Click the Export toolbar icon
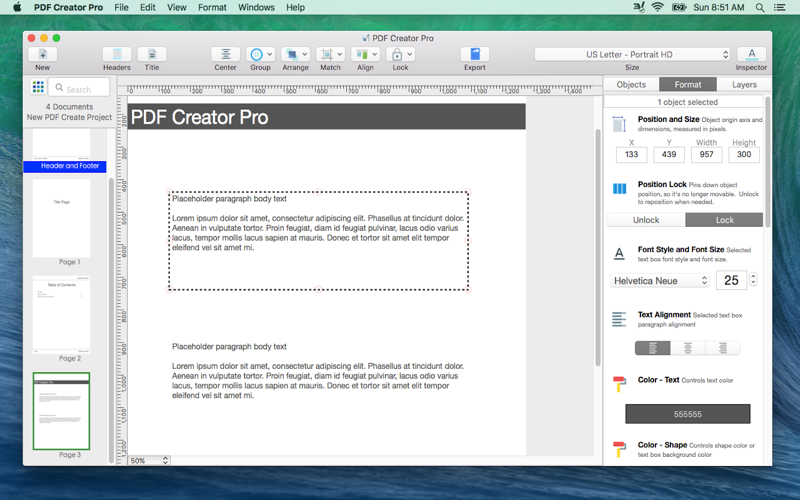This screenshot has width=800, height=500. (475, 54)
